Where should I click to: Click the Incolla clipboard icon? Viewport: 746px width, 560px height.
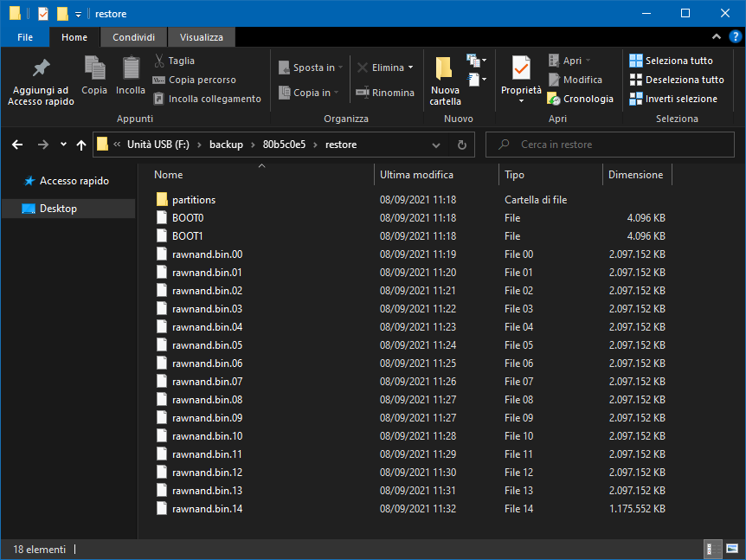pos(131,68)
